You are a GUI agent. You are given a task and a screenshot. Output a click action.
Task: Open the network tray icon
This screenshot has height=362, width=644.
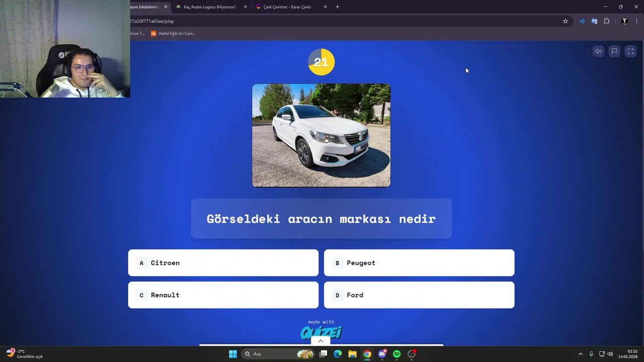point(602,354)
